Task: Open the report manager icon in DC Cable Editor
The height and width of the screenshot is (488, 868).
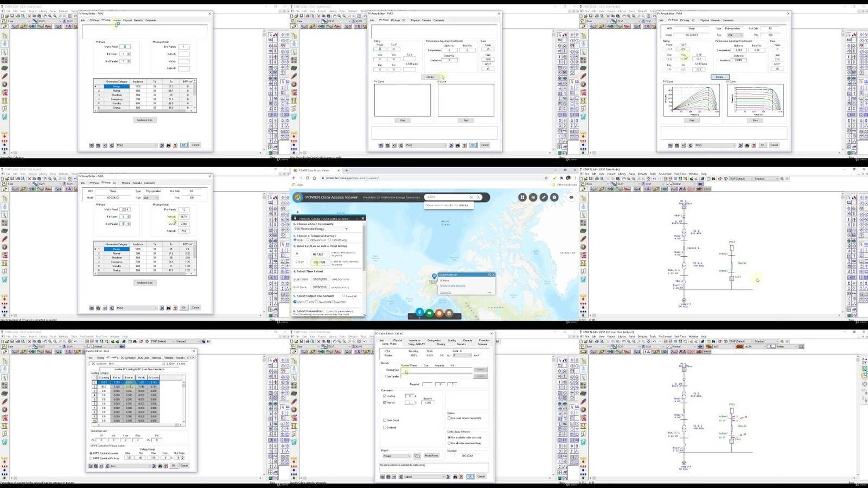Action: pos(417,456)
